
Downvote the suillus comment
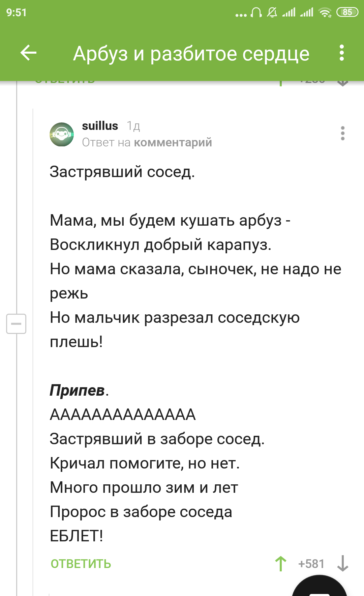pos(342,564)
